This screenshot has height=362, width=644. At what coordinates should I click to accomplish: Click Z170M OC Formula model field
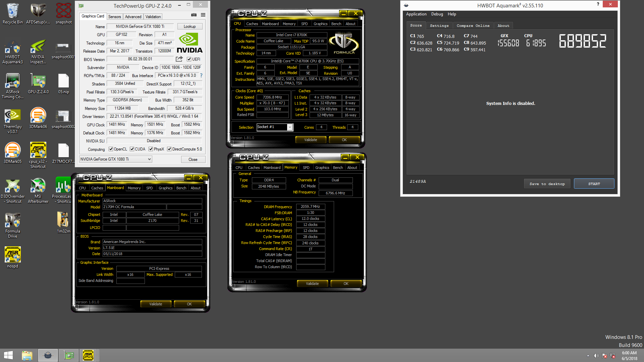click(x=134, y=207)
